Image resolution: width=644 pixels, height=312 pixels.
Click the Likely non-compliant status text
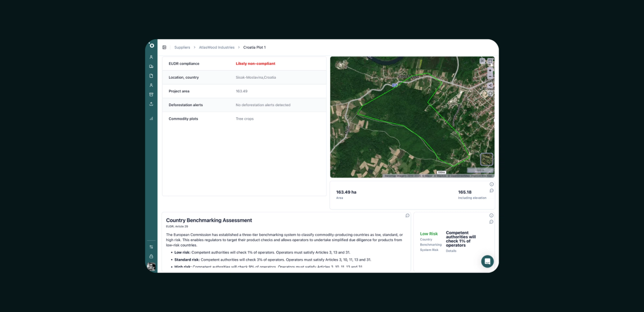coord(255,63)
